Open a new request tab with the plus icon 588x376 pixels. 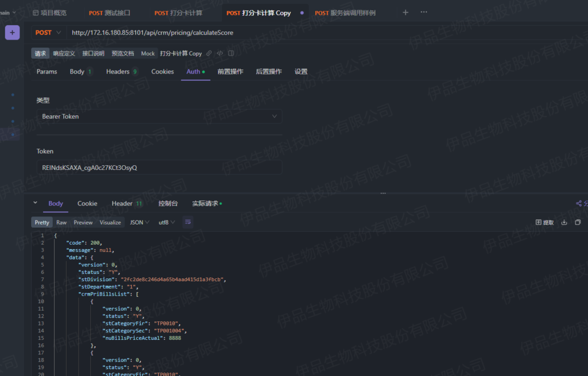coord(405,13)
